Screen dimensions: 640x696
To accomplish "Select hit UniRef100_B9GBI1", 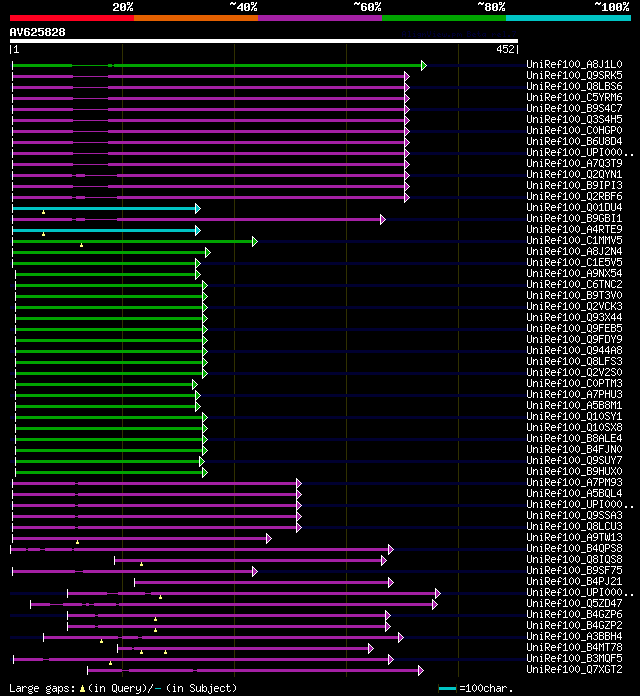I will point(574,218).
